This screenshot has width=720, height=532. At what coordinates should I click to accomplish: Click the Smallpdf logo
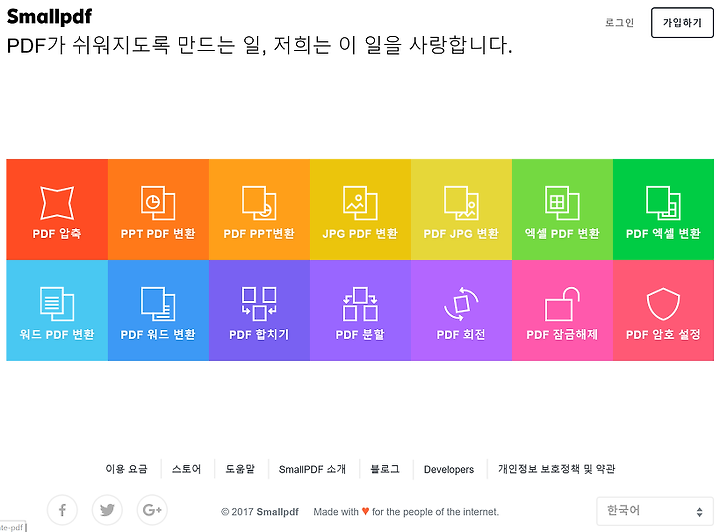pyautogui.click(x=50, y=17)
